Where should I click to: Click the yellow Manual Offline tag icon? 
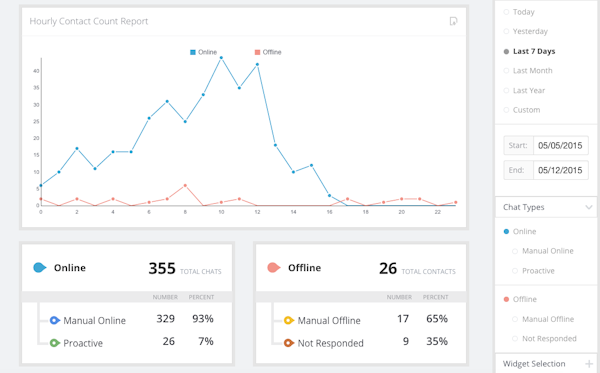click(x=289, y=320)
